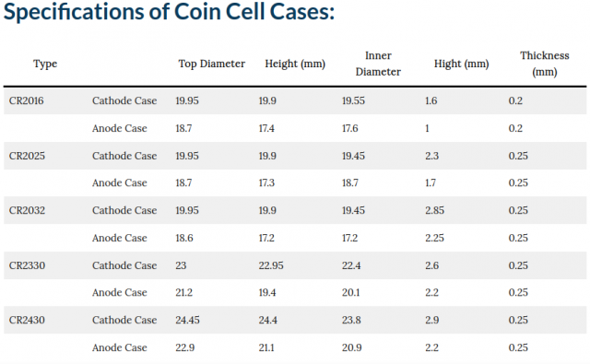Click the 22.95 height value

click(271, 265)
